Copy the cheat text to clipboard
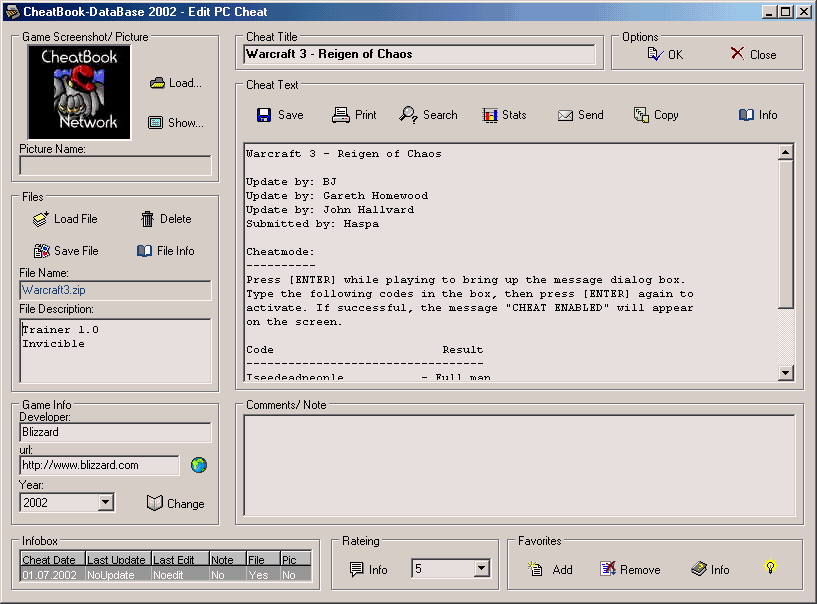 [656, 115]
